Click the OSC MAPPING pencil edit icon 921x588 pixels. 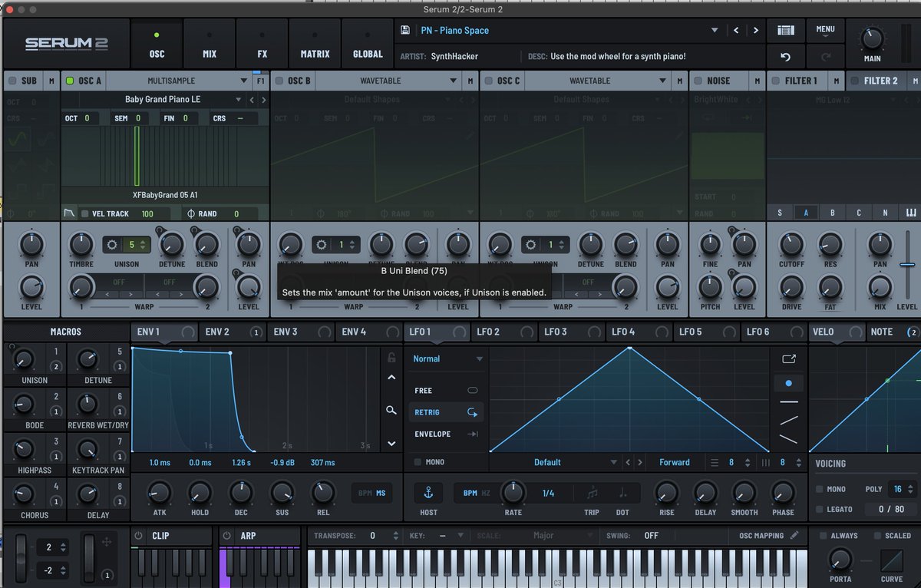point(794,535)
